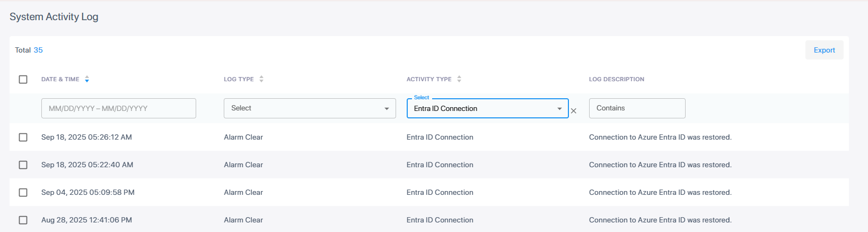The height and width of the screenshot is (232, 868).
Task: Select the Sep 18 05:22:40 AM row checkbox
Action: (23, 165)
